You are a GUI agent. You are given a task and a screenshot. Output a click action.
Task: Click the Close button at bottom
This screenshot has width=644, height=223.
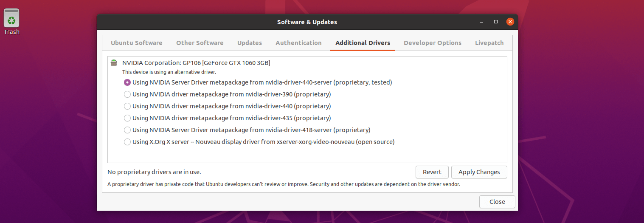pyautogui.click(x=497, y=202)
